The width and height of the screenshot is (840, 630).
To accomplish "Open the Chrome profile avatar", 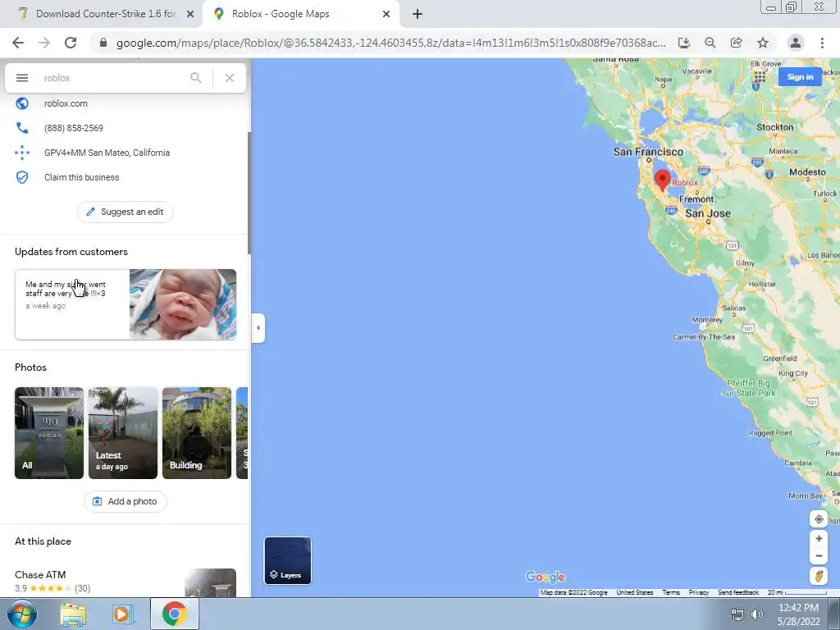I will 796,43.
